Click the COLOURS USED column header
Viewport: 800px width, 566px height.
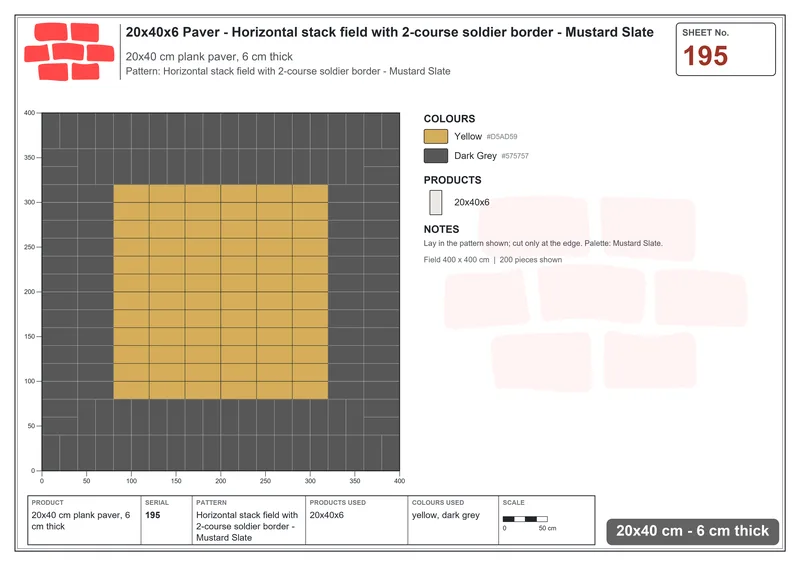(x=438, y=503)
